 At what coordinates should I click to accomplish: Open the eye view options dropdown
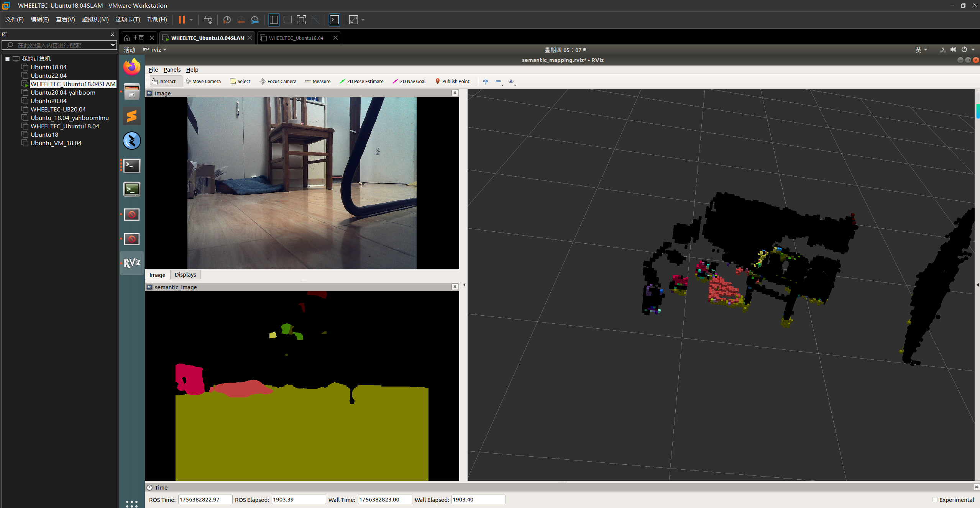click(x=512, y=82)
